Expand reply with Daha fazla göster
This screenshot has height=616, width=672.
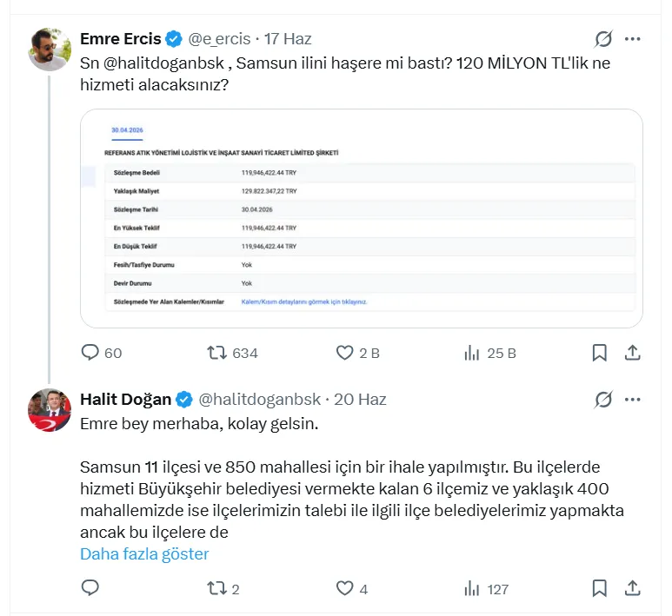point(144,554)
